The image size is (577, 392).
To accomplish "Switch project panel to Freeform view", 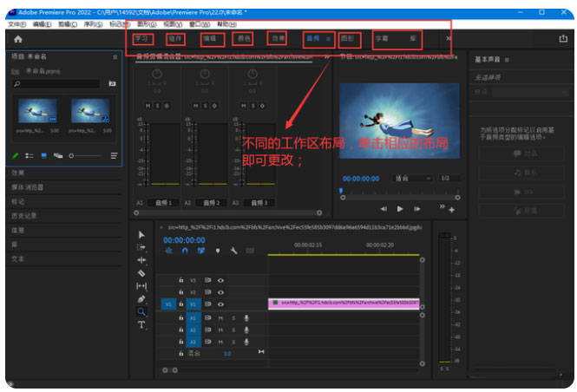I will point(58,155).
